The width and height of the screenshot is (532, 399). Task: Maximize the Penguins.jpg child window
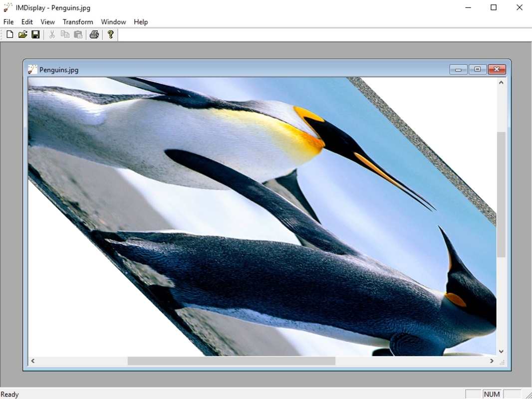point(478,69)
